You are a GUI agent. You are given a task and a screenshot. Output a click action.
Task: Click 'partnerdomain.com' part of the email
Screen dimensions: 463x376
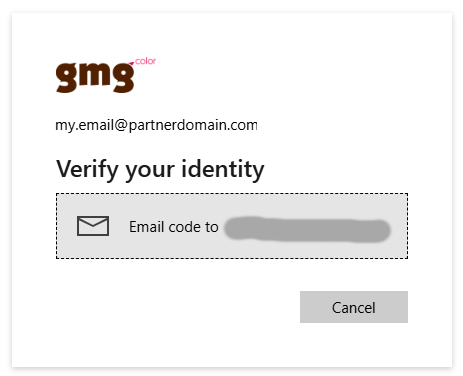[x=193, y=125]
